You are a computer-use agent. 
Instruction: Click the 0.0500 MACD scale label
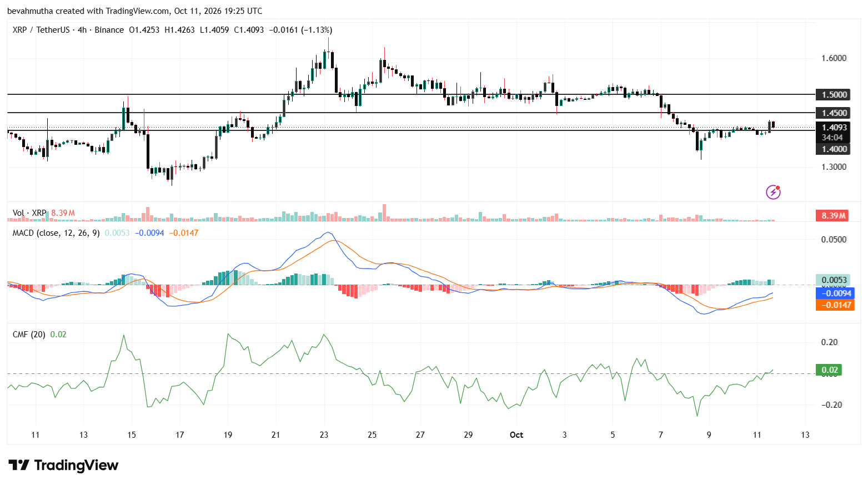pyautogui.click(x=834, y=240)
